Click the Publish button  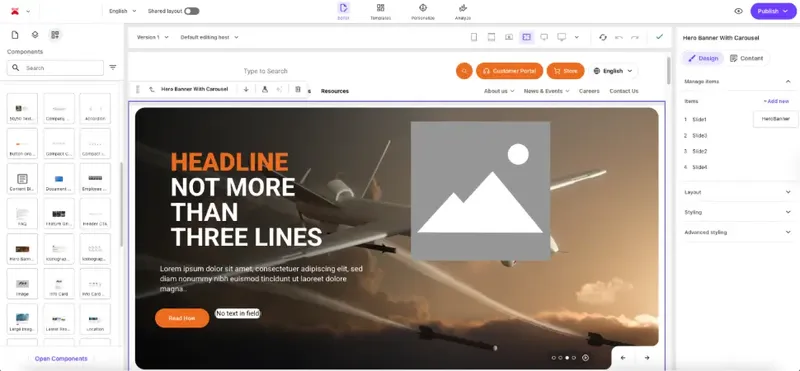point(773,11)
